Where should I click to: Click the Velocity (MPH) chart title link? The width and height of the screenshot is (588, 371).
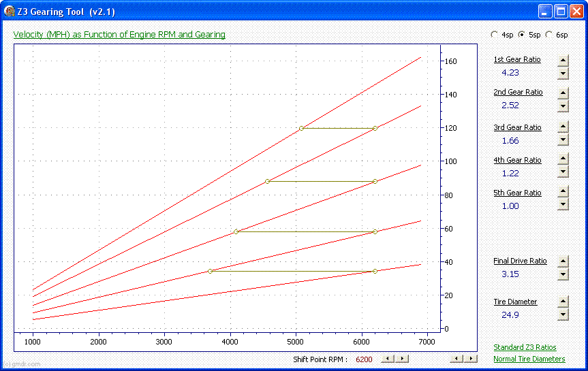click(119, 35)
